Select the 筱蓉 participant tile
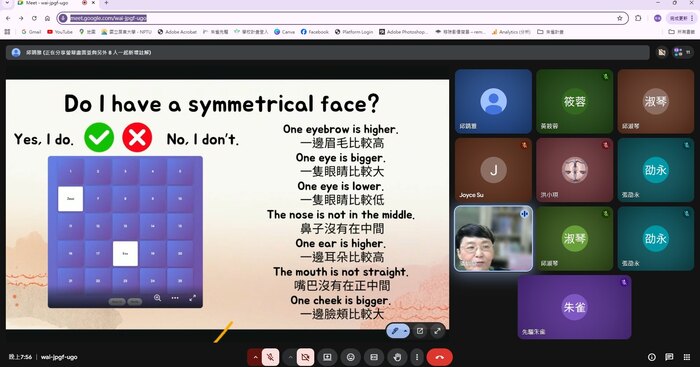The width and height of the screenshot is (700, 367). coord(575,102)
